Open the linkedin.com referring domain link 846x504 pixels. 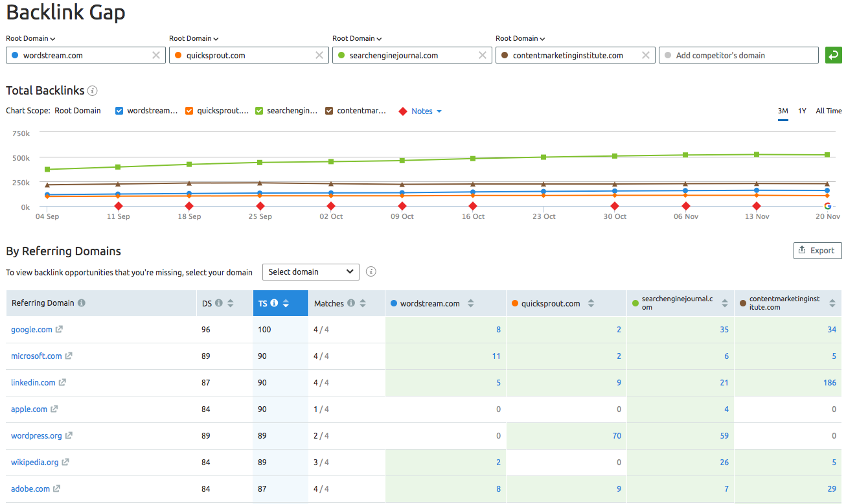(x=33, y=382)
